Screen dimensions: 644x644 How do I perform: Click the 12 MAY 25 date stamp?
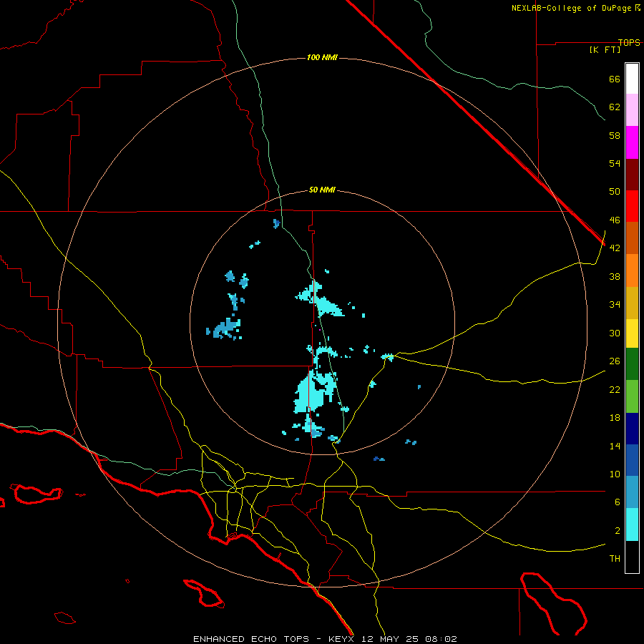(x=390, y=639)
